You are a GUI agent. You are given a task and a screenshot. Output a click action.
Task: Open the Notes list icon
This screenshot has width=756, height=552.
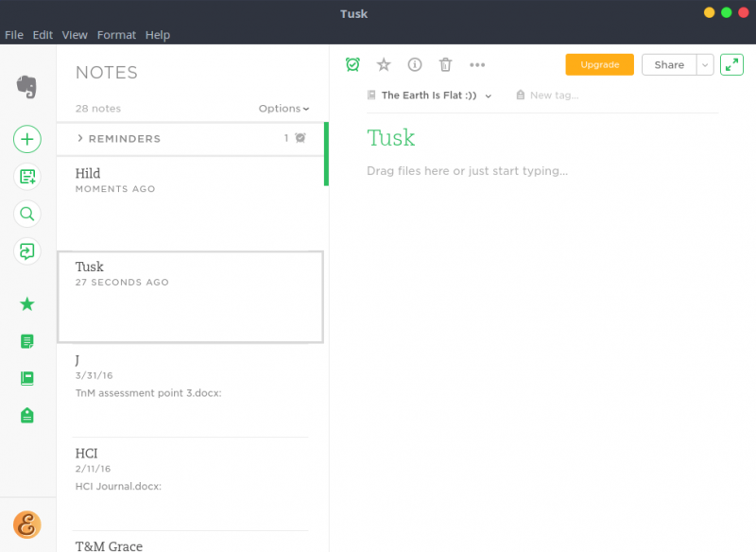(x=26, y=340)
